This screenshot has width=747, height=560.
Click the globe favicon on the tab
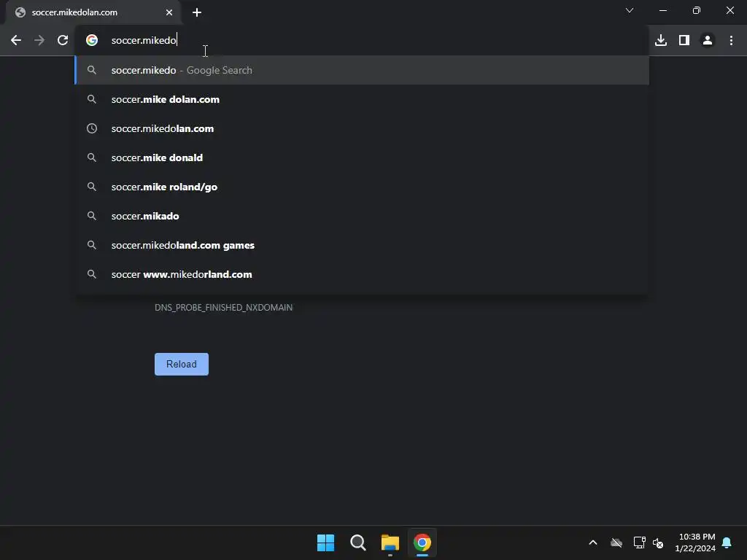(20, 12)
